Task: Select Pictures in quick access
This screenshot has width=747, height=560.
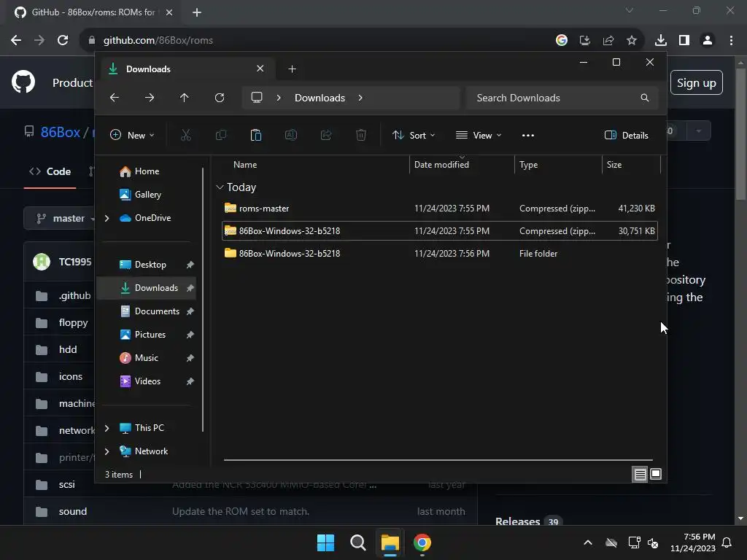Action: click(147, 334)
